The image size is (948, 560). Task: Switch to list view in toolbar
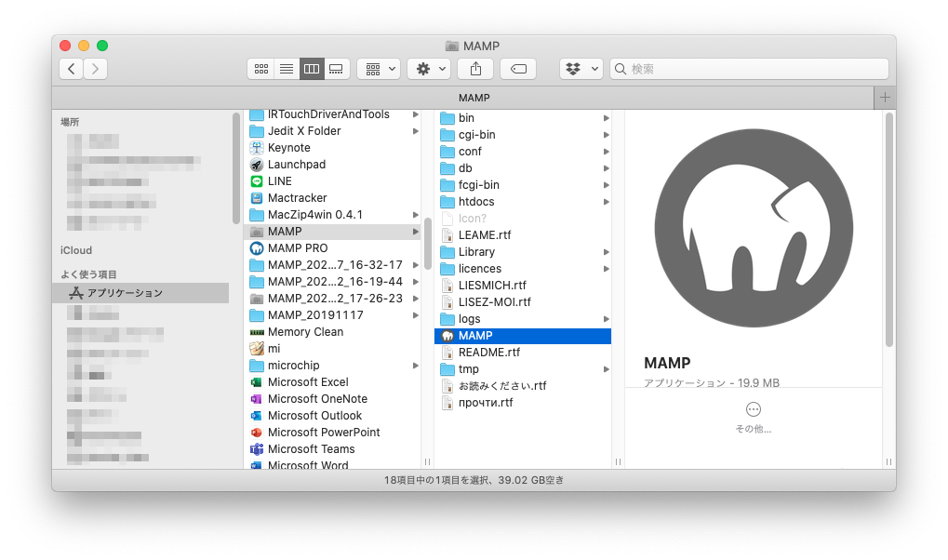[x=287, y=69]
